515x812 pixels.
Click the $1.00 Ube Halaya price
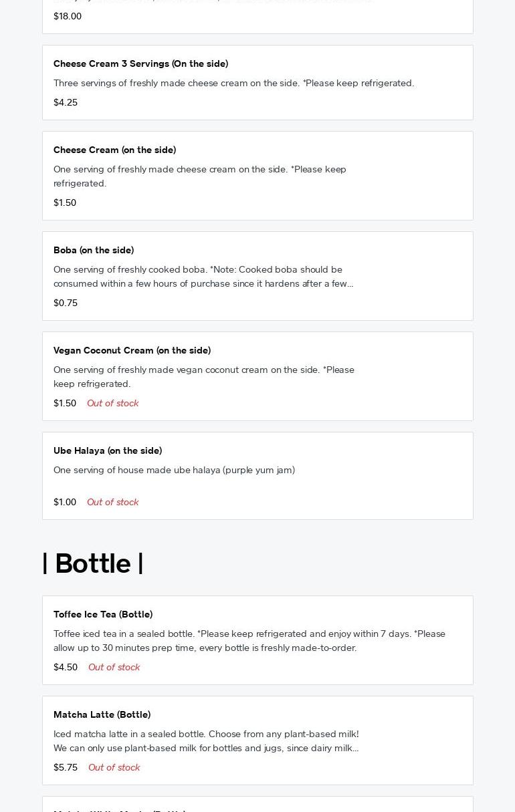tap(65, 502)
